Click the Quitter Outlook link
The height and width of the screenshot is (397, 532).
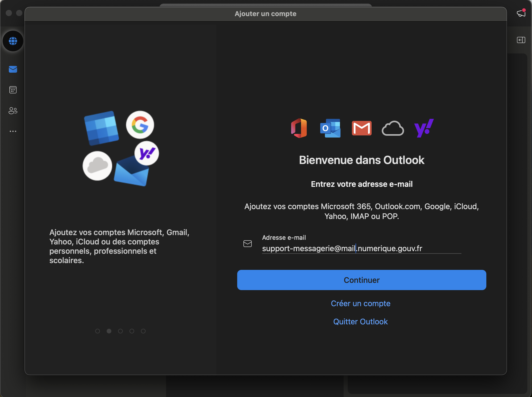360,321
